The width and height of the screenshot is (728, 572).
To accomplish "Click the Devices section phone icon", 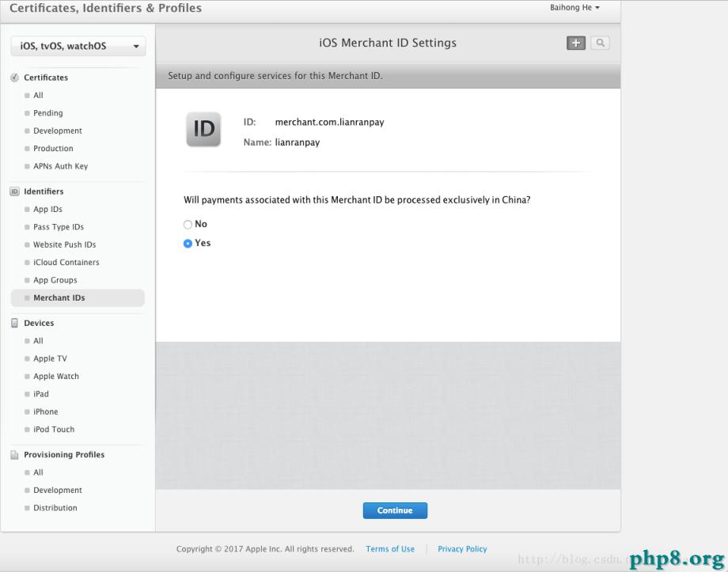I will pos(14,323).
